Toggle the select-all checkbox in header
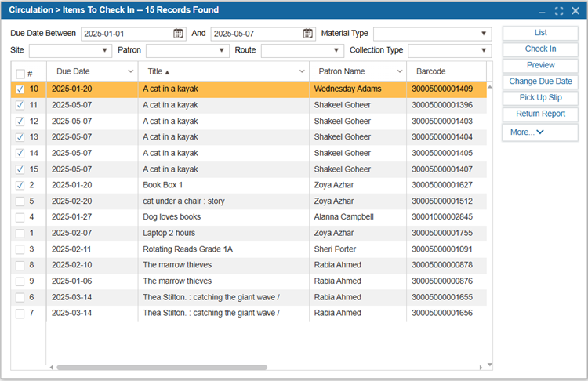The width and height of the screenshot is (588, 381). [x=20, y=73]
